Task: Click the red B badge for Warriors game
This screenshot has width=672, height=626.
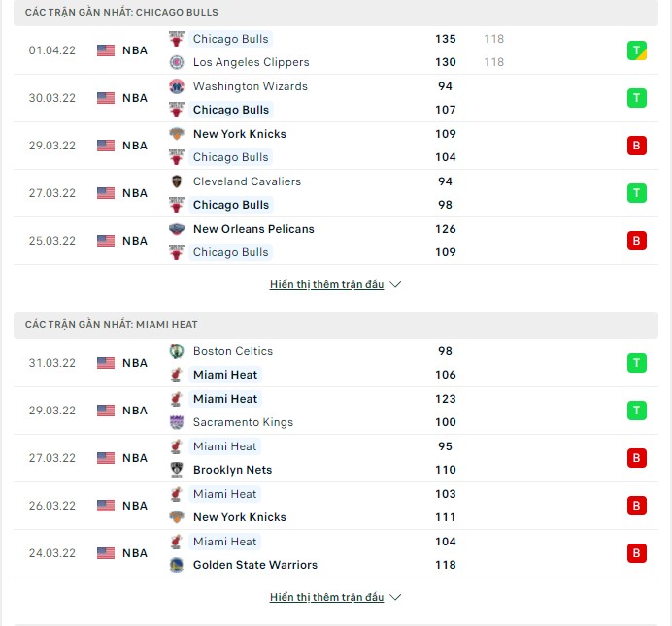Action: click(x=636, y=553)
